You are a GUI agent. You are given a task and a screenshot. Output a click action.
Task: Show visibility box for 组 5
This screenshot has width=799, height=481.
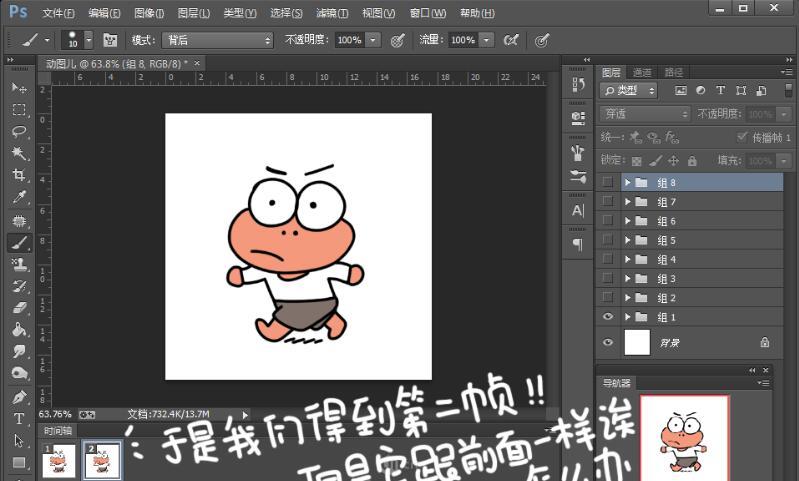[x=607, y=239]
